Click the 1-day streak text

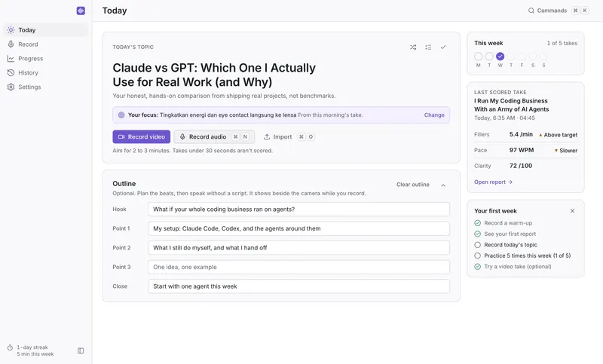pos(32,347)
